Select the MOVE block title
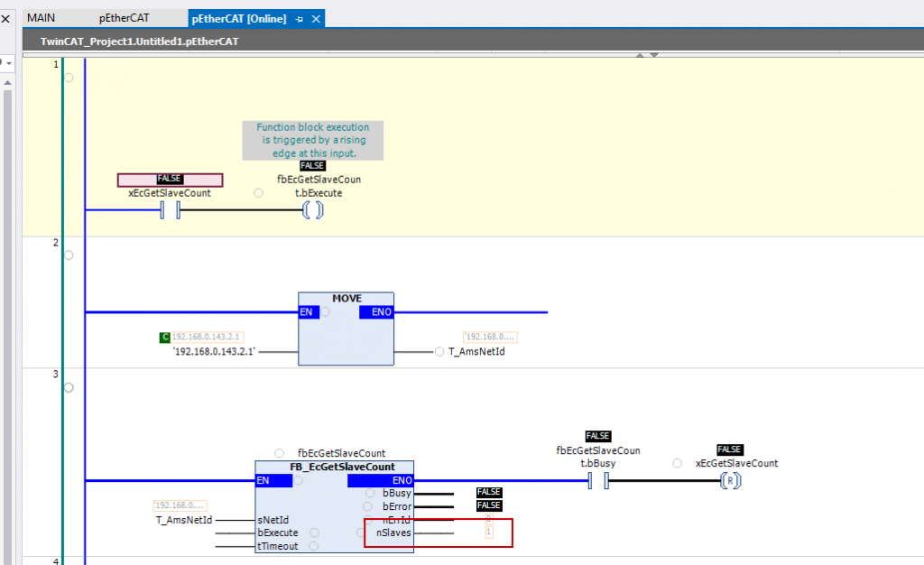The image size is (924, 565). [346, 298]
